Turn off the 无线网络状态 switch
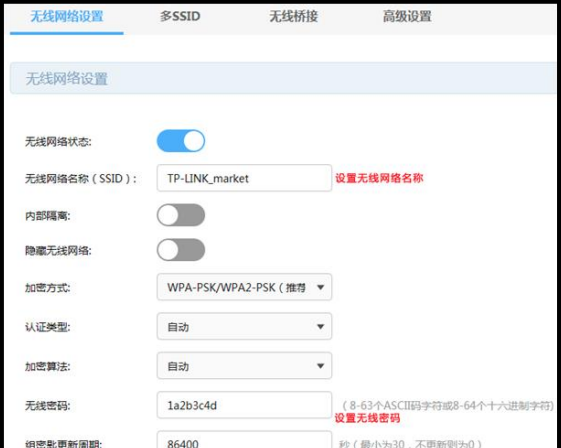 181,141
